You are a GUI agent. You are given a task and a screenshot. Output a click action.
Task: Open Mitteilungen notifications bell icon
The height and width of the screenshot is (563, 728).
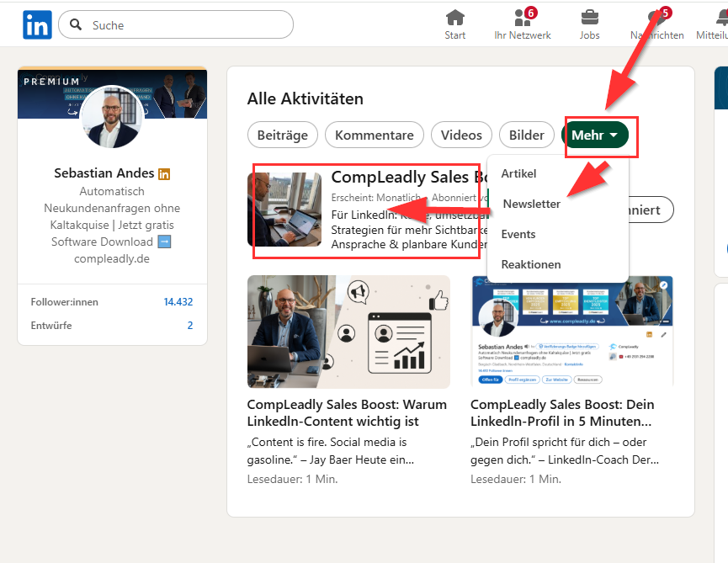[720, 19]
